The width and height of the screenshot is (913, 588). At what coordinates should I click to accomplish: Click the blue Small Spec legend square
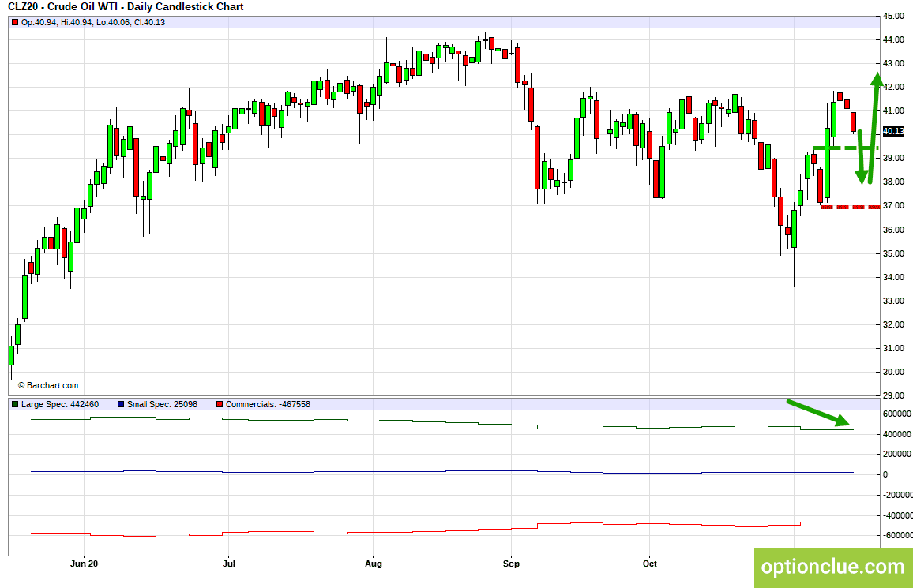pyautogui.click(x=121, y=404)
